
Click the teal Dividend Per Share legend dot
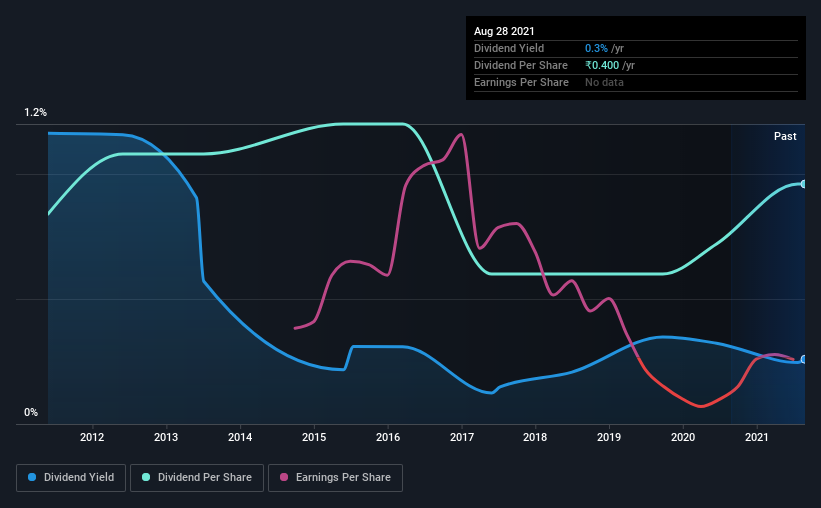(146, 477)
